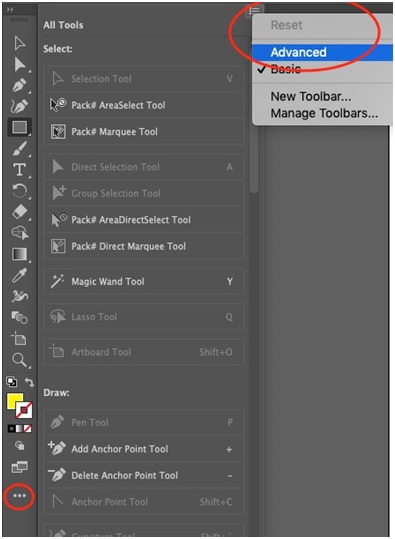Select New Toolbar... menu entry
395x539 pixels.
311,97
